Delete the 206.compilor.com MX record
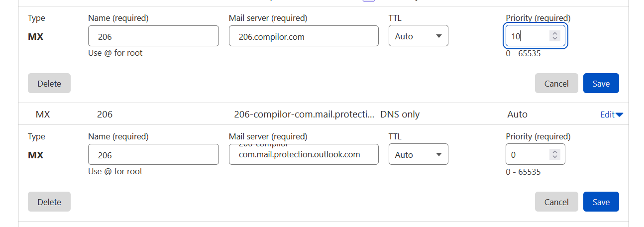Screen dimensions: 644x227 click(49, 84)
